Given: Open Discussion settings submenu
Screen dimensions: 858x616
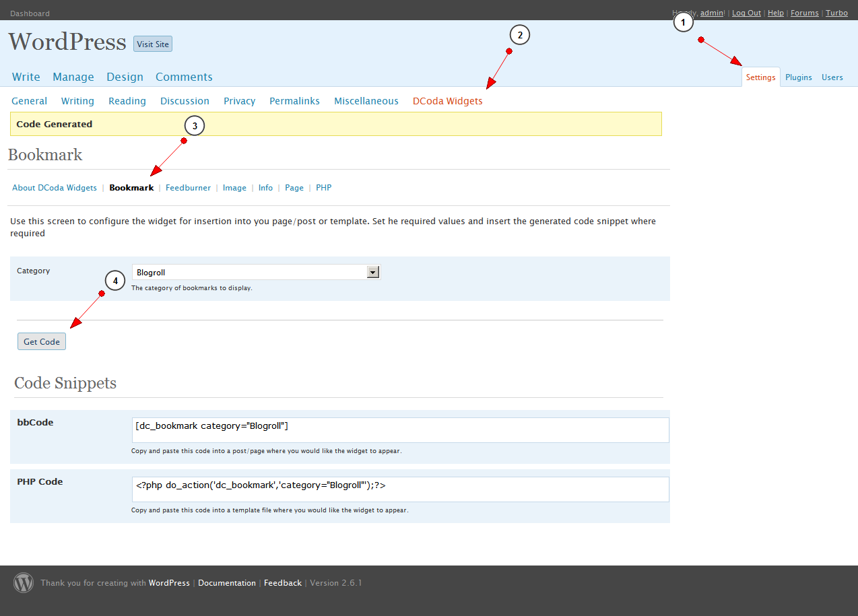Looking at the screenshot, I should (x=185, y=101).
